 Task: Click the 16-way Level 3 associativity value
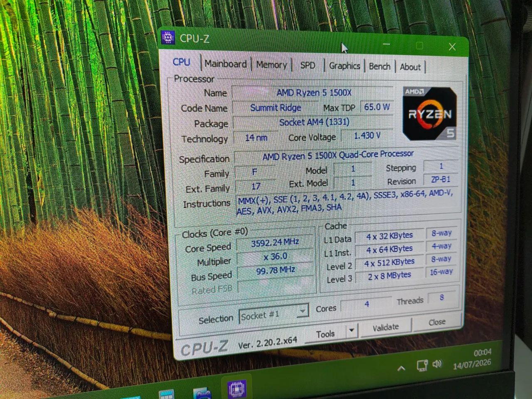[x=441, y=272]
